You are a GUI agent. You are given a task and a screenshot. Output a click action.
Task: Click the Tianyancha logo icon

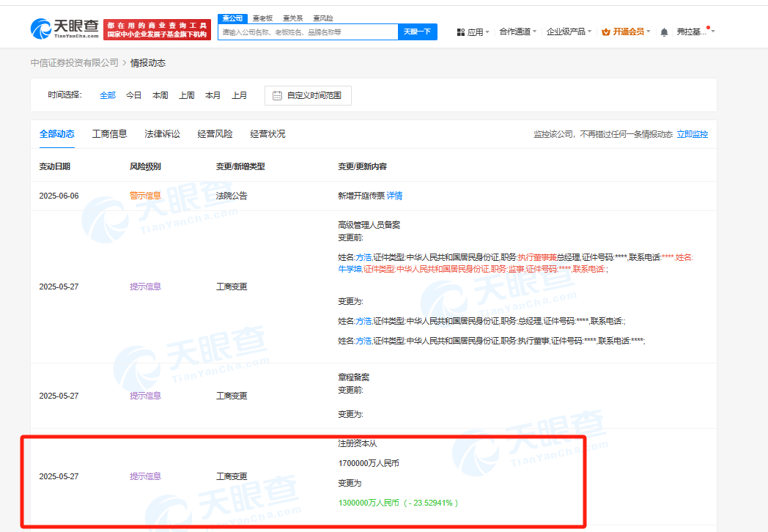pyautogui.click(x=41, y=29)
